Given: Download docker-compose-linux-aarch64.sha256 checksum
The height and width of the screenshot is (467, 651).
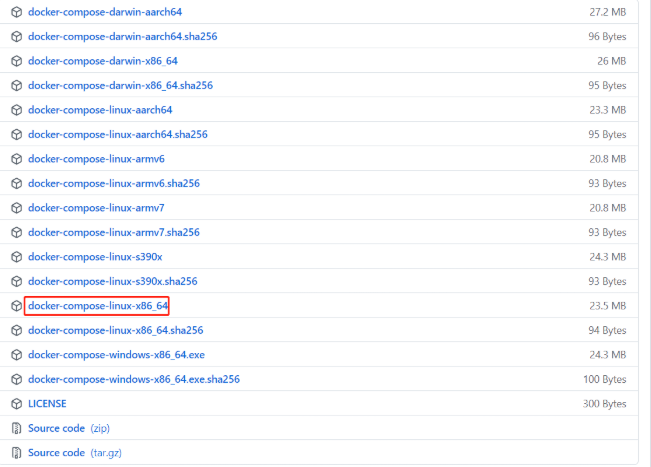Looking at the screenshot, I should tap(117, 134).
